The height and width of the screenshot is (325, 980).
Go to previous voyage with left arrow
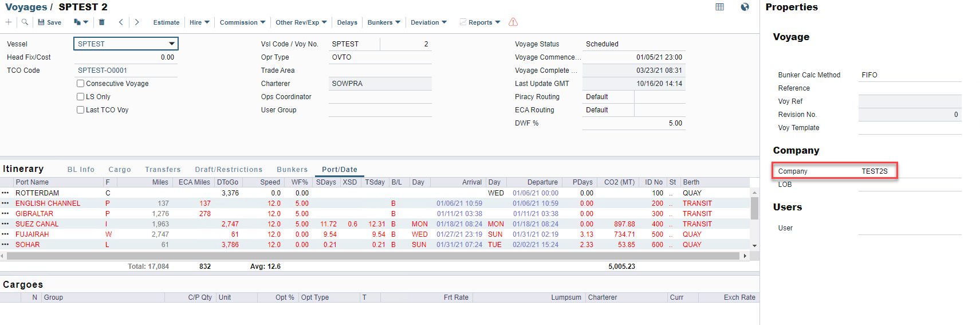121,22
